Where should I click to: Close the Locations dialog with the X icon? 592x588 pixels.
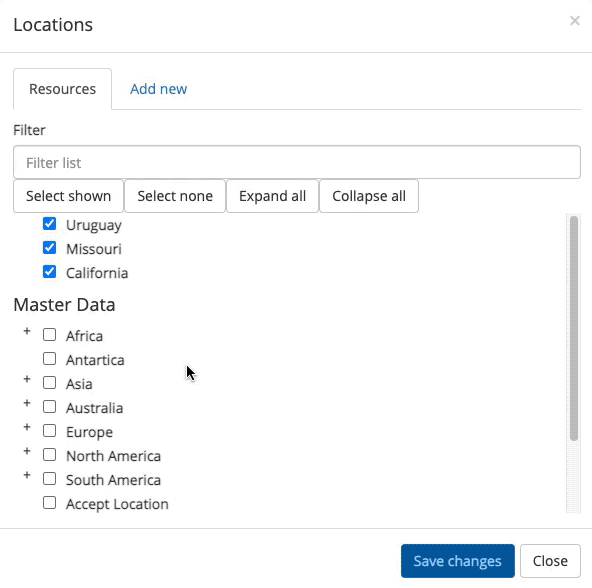pyautogui.click(x=575, y=21)
